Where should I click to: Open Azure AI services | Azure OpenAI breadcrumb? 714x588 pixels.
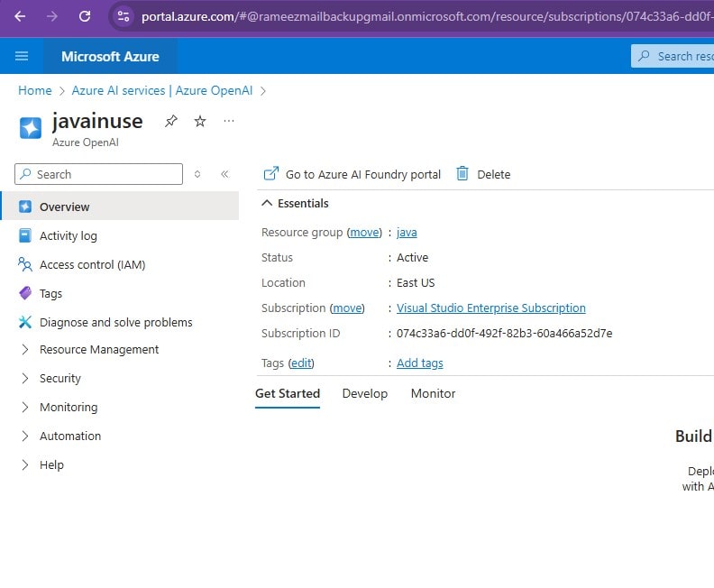click(162, 91)
